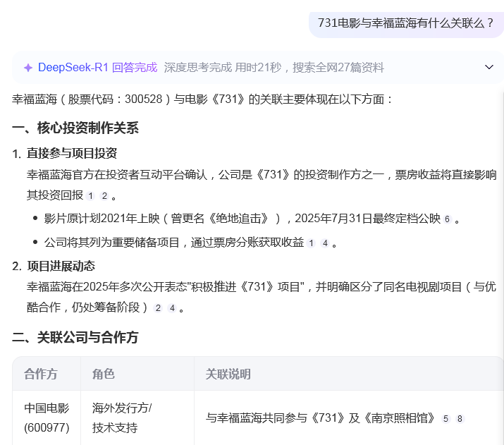
Task: Open citation 6 after 最终定档公映
Action: [x=447, y=219]
